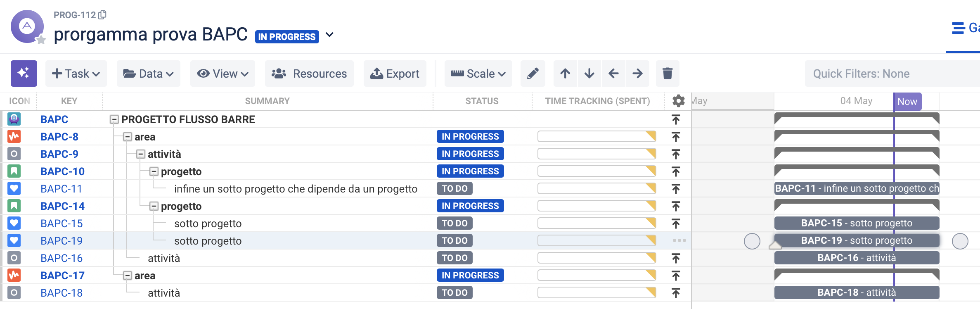Click the pencil edit icon
This screenshot has height=309, width=980.
tap(533, 74)
